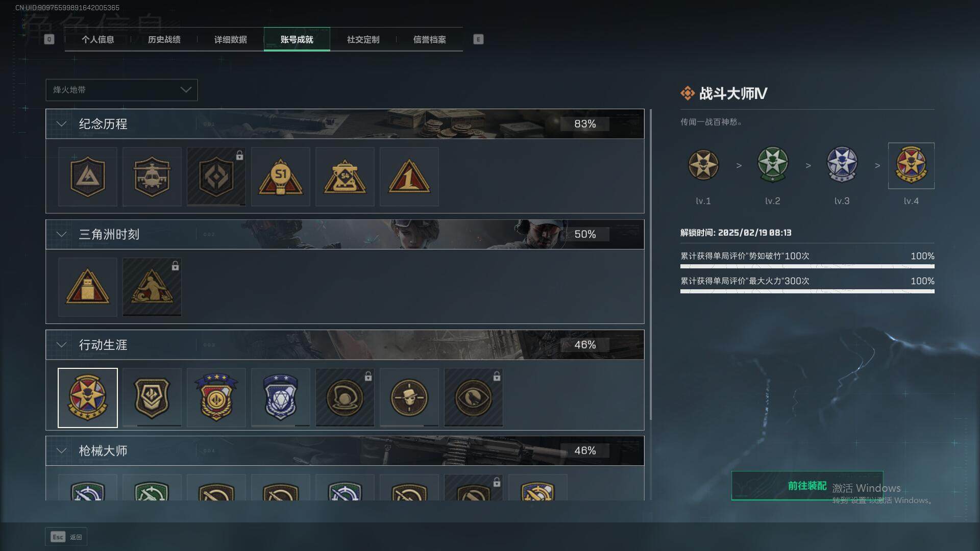980x551 pixels.
Task: Select the S1 balloon badge
Action: click(x=280, y=177)
